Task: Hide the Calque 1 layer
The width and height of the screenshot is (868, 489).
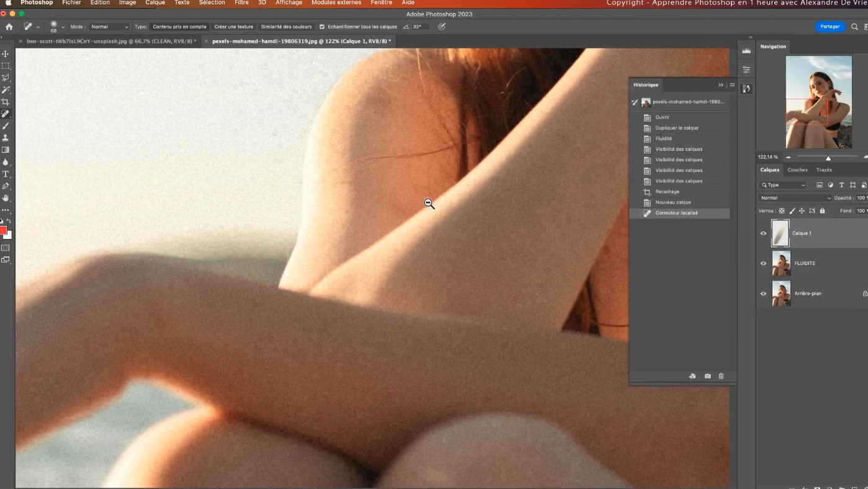Action: pos(763,233)
